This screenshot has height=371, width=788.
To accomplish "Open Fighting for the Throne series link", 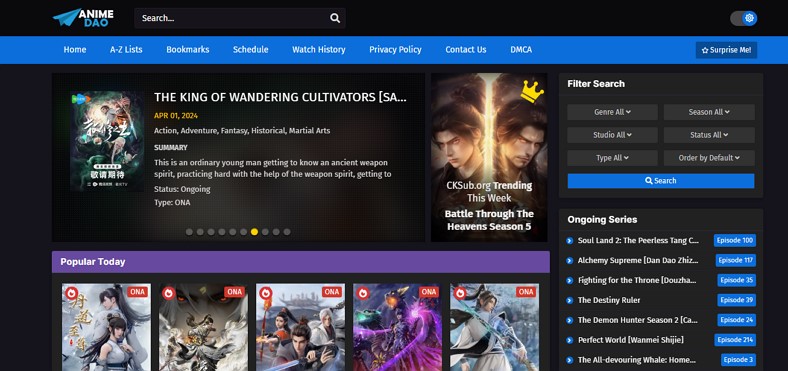I will point(637,280).
